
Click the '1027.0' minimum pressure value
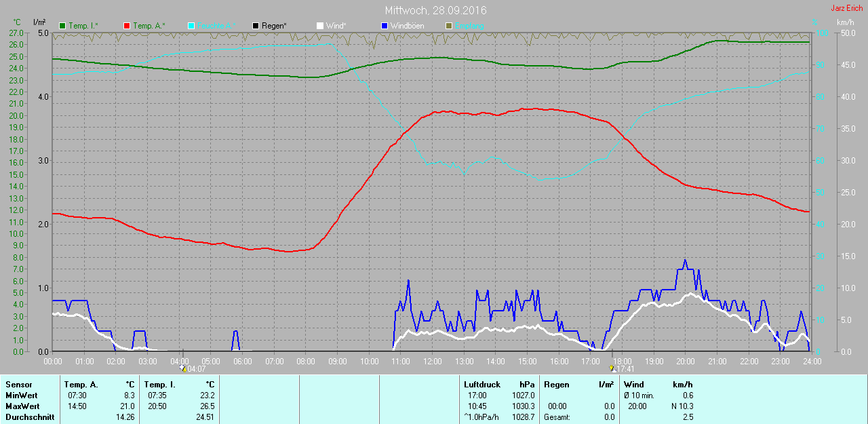click(x=523, y=396)
